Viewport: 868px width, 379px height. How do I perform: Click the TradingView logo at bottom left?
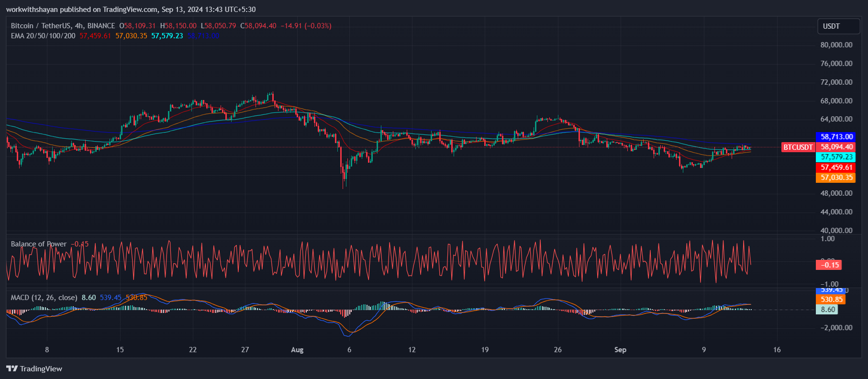pyautogui.click(x=34, y=368)
